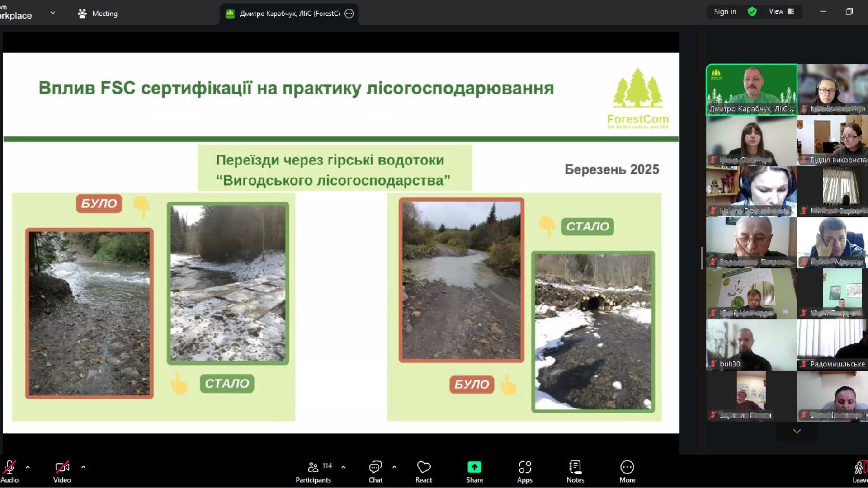Expand the participants options caret
Image resolution: width=868 pixels, height=488 pixels.
click(343, 467)
